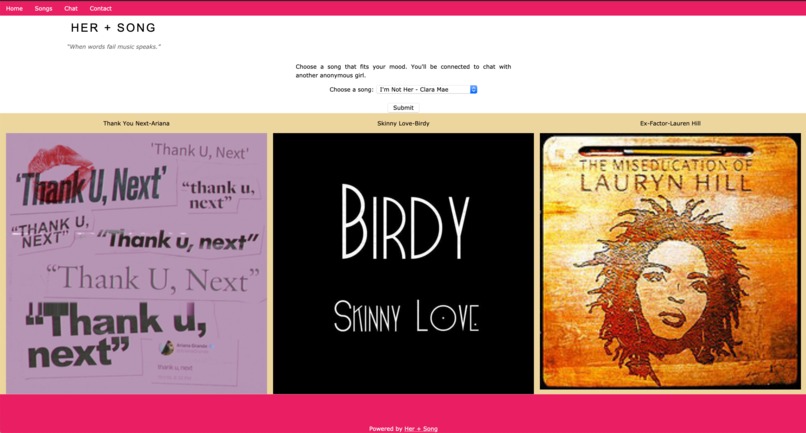
Task: Go to the Songs page
Action: click(x=43, y=8)
